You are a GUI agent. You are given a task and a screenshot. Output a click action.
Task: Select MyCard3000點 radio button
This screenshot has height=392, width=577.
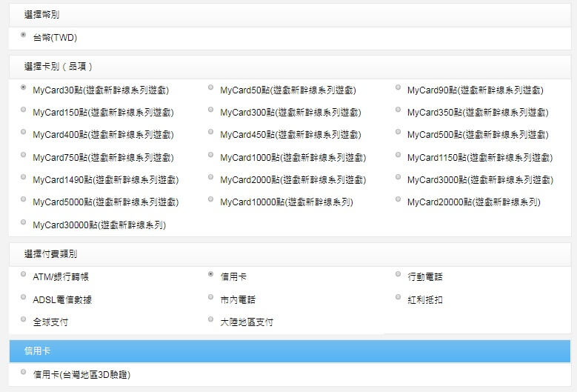click(398, 177)
